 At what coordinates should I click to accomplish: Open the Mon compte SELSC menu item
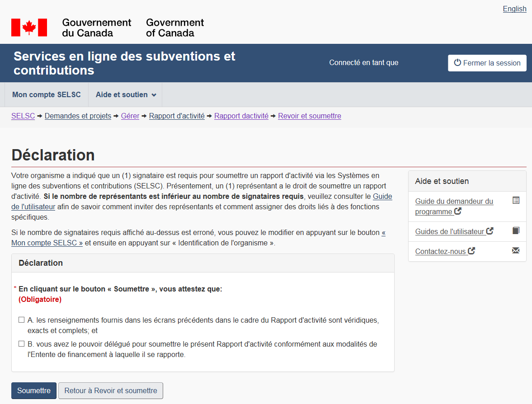pos(46,94)
